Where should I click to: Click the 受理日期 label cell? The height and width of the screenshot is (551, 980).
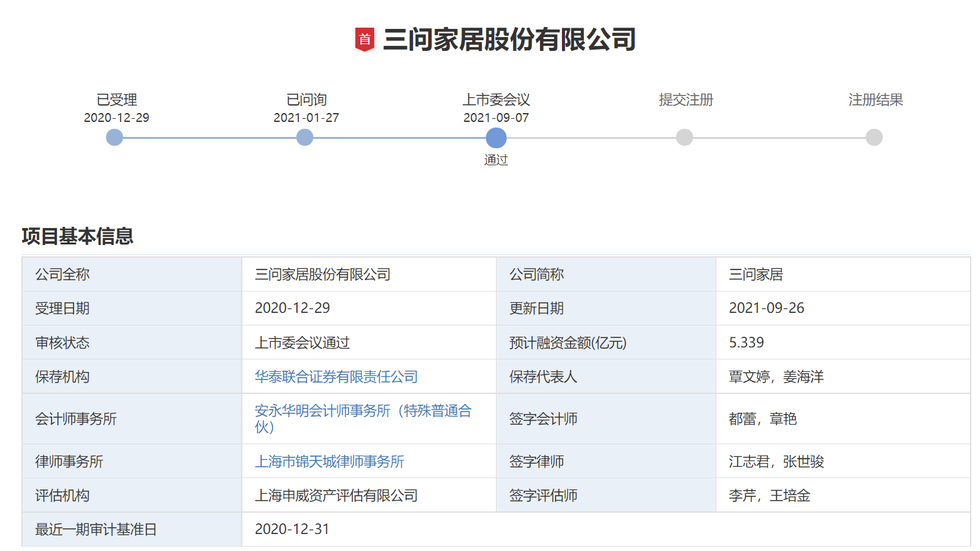click(x=132, y=308)
